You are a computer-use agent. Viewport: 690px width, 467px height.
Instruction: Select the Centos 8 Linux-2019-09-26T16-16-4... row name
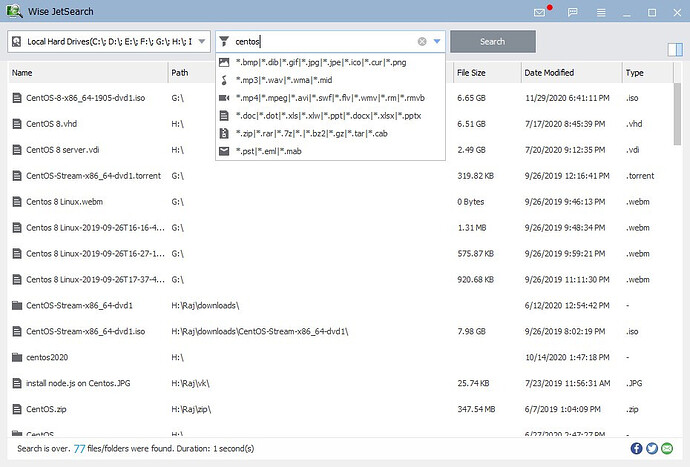coord(95,228)
